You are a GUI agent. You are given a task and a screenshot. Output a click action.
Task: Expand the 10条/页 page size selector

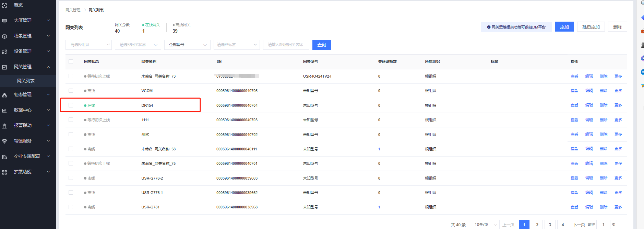click(484, 225)
